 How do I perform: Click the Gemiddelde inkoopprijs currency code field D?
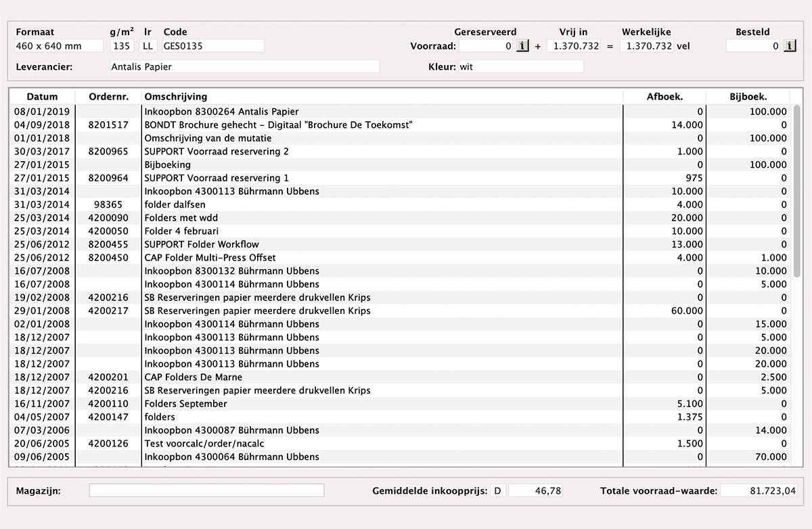click(x=499, y=490)
